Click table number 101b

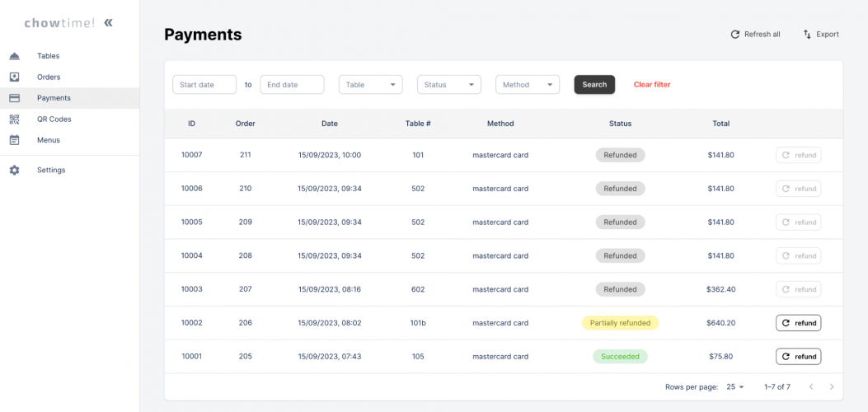(418, 323)
